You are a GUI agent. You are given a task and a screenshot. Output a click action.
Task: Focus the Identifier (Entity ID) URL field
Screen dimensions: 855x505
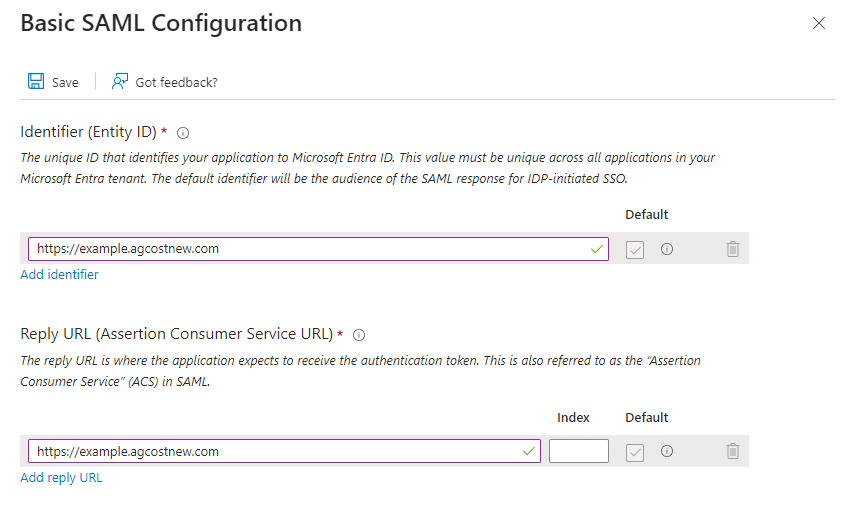point(318,249)
